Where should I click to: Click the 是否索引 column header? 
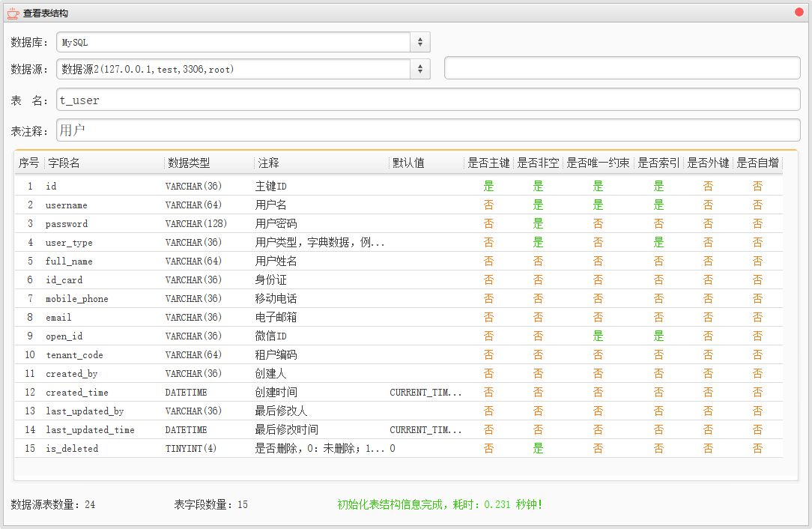click(x=658, y=163)
